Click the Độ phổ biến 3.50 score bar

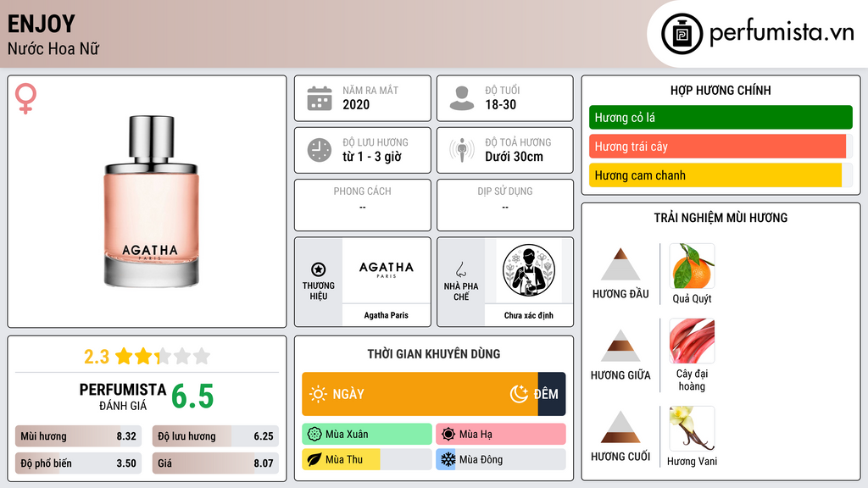[x=79, y=463]
